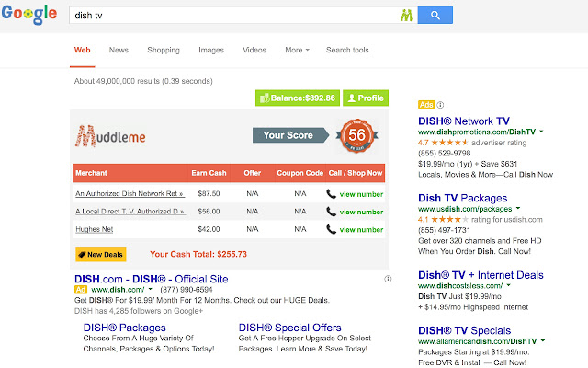Image resolution: width=588 pixels, height=368 pixels.
Task: Open the Profile button
Action: pos(366,98)
